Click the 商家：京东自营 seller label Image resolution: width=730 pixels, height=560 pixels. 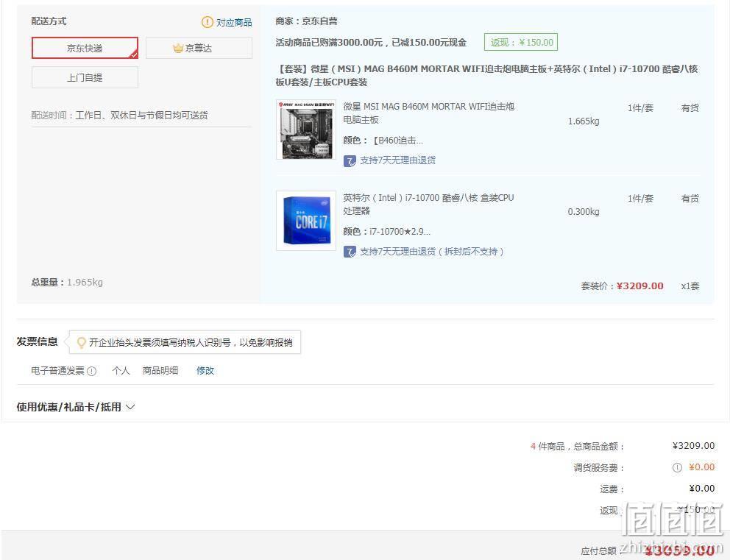[306, 21]
